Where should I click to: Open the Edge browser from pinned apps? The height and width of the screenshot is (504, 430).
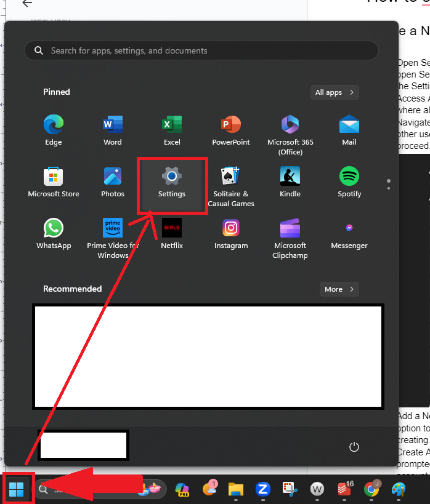point(54,130)
